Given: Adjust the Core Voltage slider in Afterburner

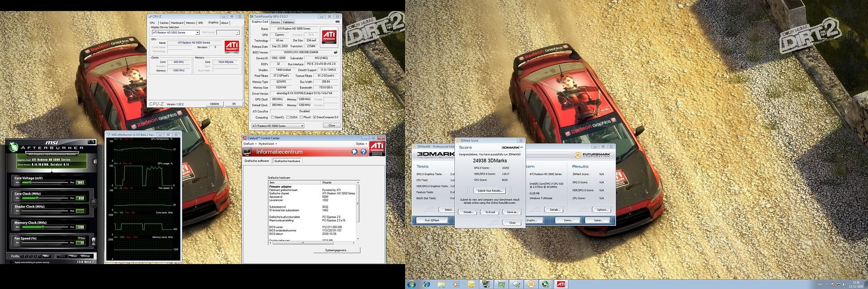Looking at the screenshot, I should (x=45, y=182).
